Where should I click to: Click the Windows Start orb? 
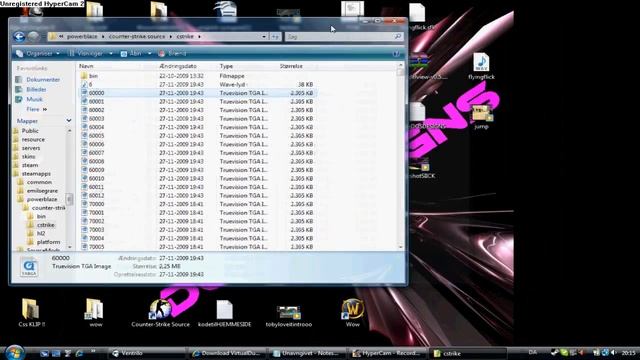tap(15, 353)
